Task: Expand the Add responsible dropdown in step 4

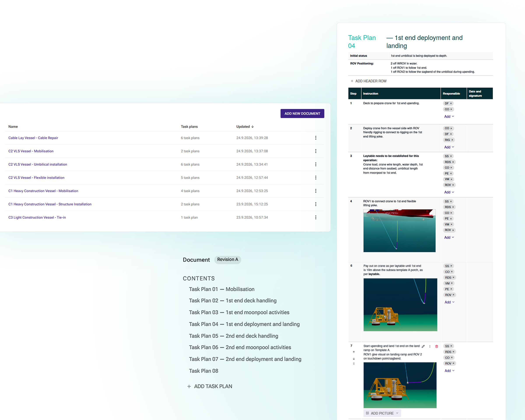Action: click(x=449, y=238)
